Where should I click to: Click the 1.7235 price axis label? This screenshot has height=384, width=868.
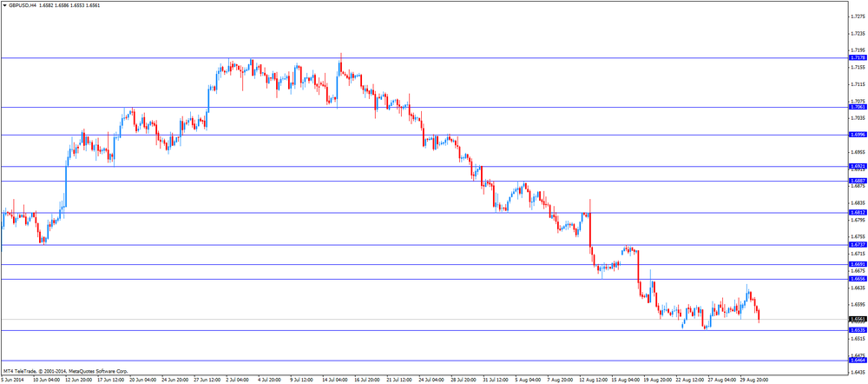(x=857, y=33)
